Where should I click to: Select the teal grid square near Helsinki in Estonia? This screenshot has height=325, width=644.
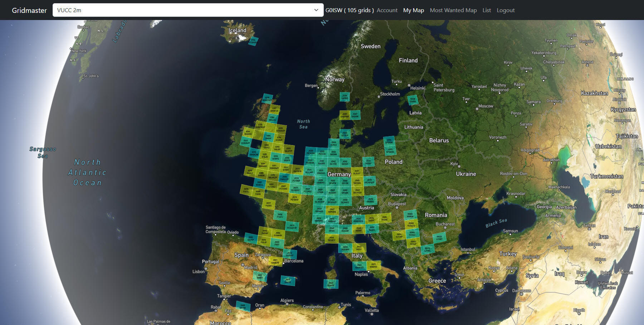(x=413, y=100)
